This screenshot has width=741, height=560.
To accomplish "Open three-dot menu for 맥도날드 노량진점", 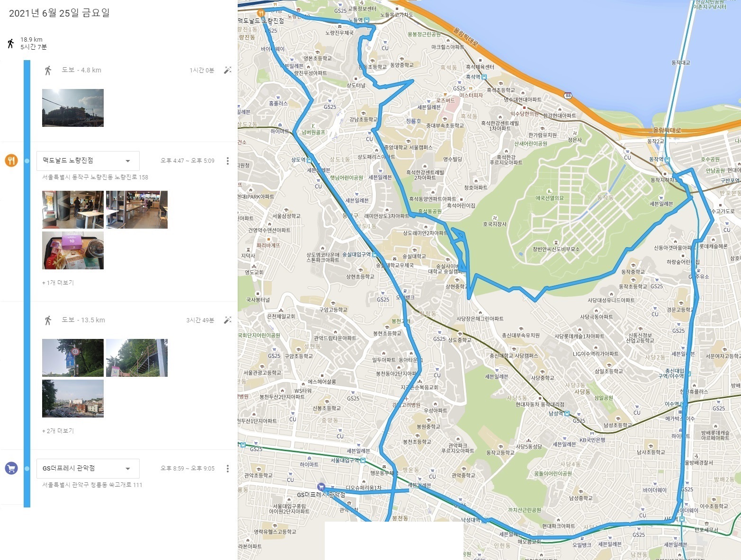I will point(228,161).
